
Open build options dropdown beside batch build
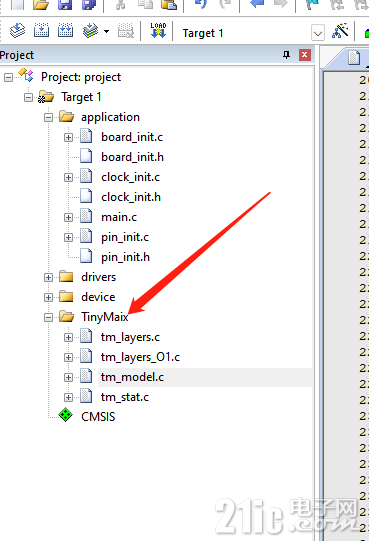point(107,32)
